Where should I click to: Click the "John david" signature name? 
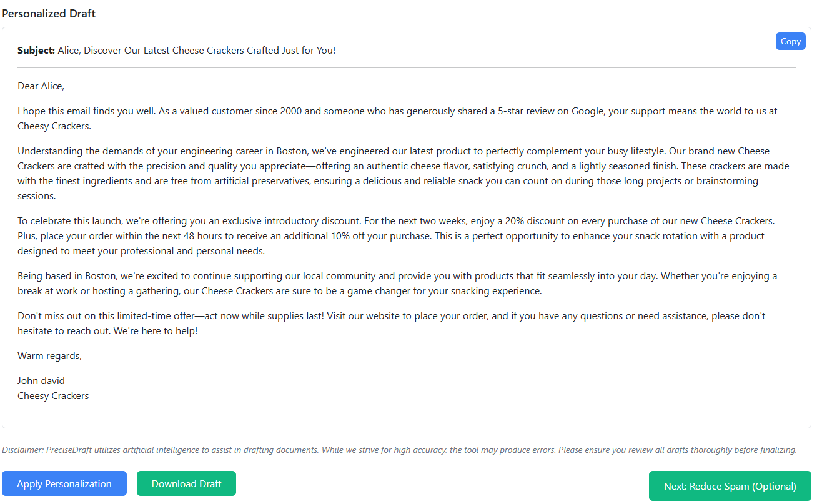click(41, 380)
